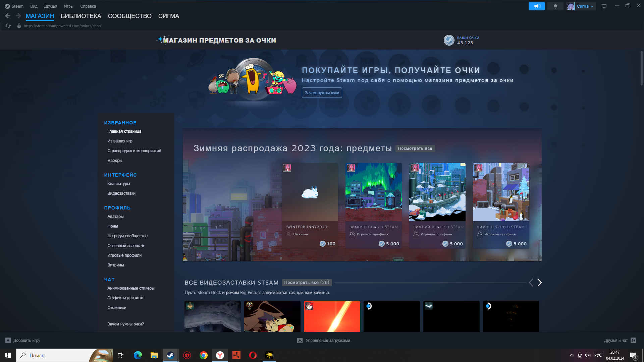Click Посмотреть все for winter sale items
The height and width of the screenshot is (362, 644).
pyautogui.click(x=415, y=148)
